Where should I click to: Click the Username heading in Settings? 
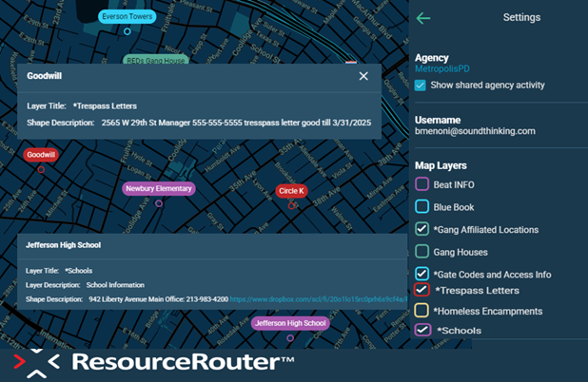click(438, 121)
